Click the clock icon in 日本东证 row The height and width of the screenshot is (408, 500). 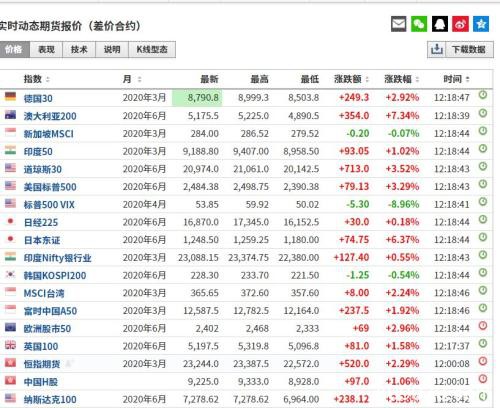pos(483,237)
